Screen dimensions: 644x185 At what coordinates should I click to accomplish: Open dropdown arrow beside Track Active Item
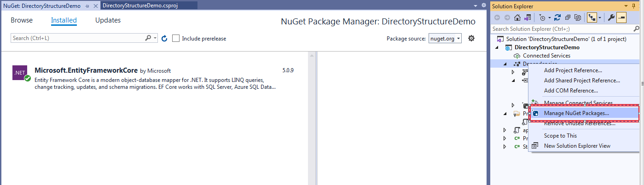600,17
